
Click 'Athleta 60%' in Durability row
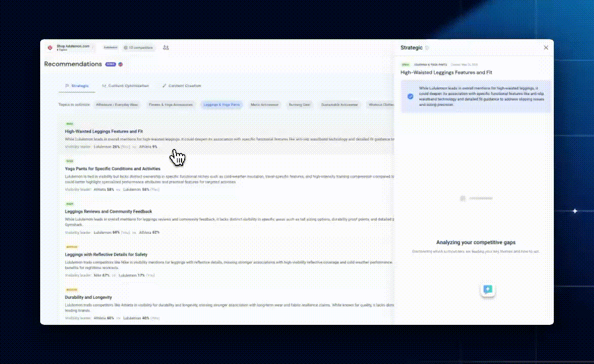(x=104, y=319)
